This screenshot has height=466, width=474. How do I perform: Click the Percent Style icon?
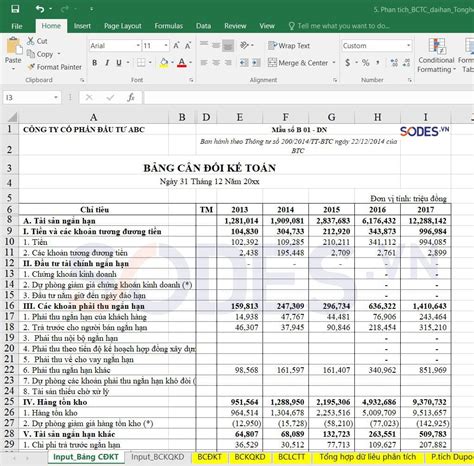[x=366, y=63]
